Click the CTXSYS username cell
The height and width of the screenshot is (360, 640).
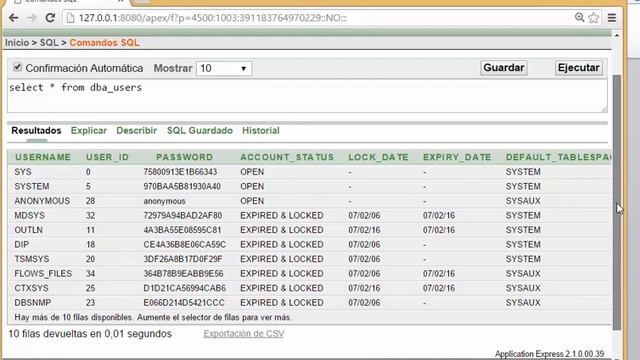(31, 288)
